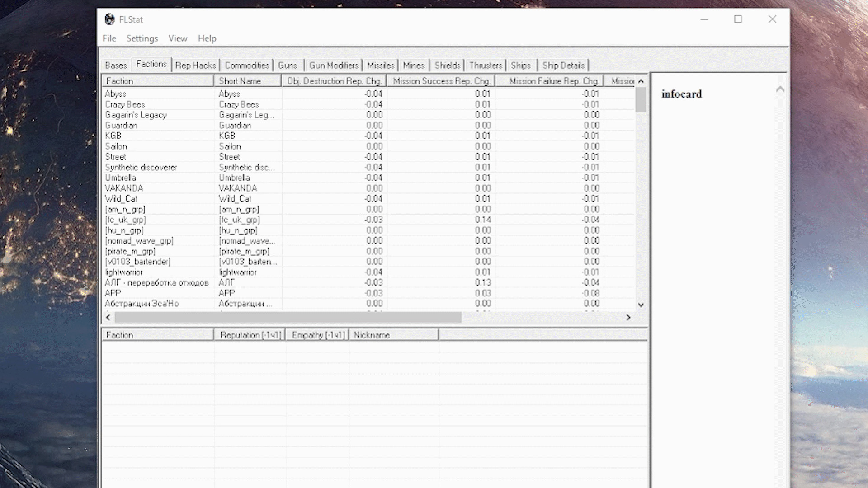Click the 0.14 Mission Success value

pos(483,220)
